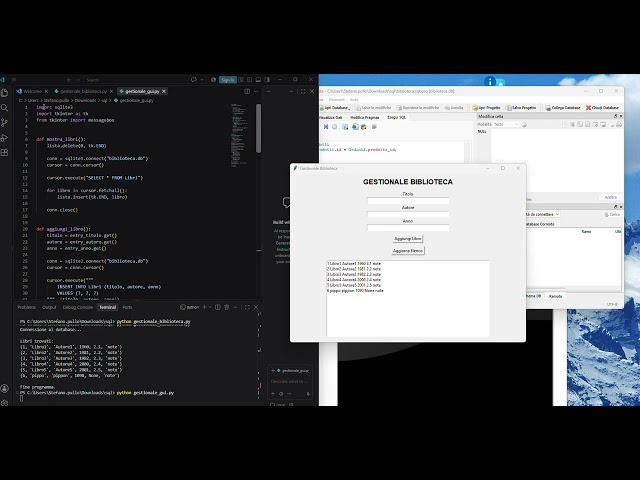The width and height of the screenshot is (640, 480).
Task: Click the new terminal plus icon
Action: click(204, 307)
